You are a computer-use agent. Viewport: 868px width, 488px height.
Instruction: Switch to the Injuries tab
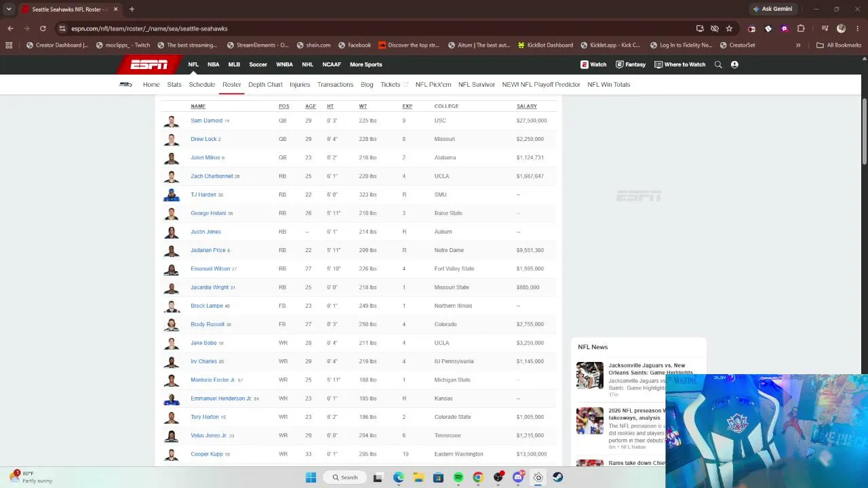(x=300, y=85)
